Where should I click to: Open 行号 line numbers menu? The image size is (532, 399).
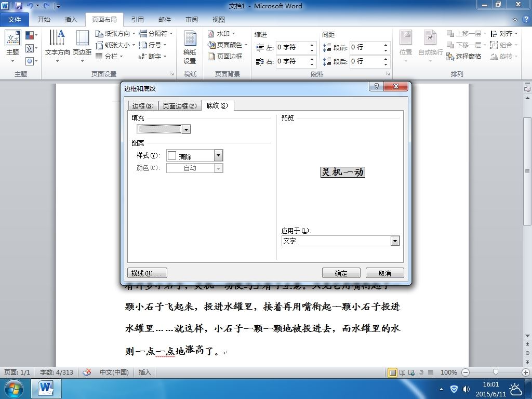(153, 45)
